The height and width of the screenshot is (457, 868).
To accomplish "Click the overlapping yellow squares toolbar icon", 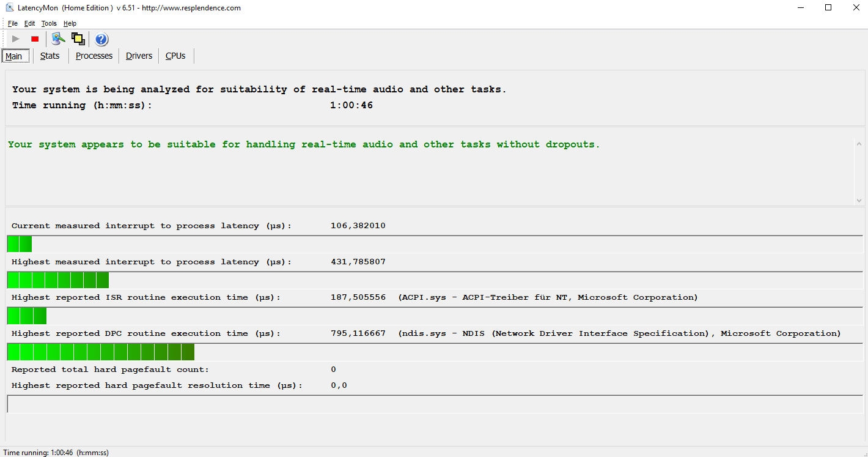I will (78, 39).
